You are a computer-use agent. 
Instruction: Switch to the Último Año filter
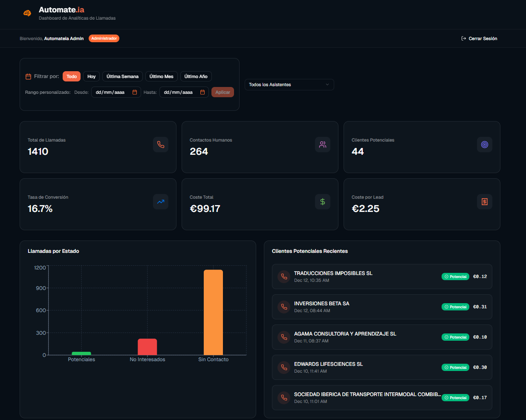click(196, 76)
